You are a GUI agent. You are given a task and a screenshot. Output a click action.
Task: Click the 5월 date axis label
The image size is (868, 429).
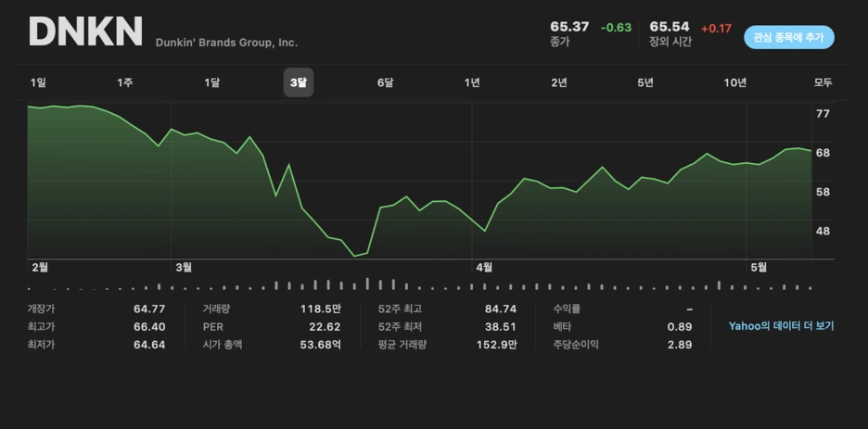(759, 268)
